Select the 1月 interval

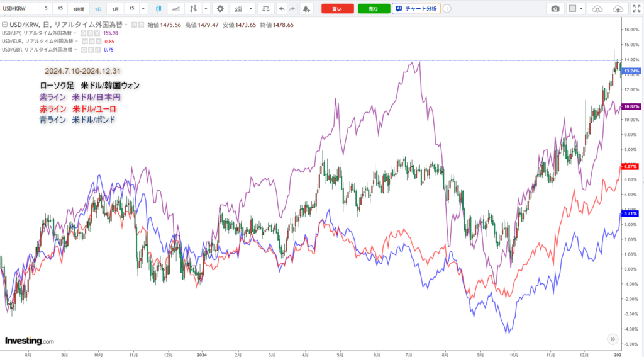(x=115, y=9)
